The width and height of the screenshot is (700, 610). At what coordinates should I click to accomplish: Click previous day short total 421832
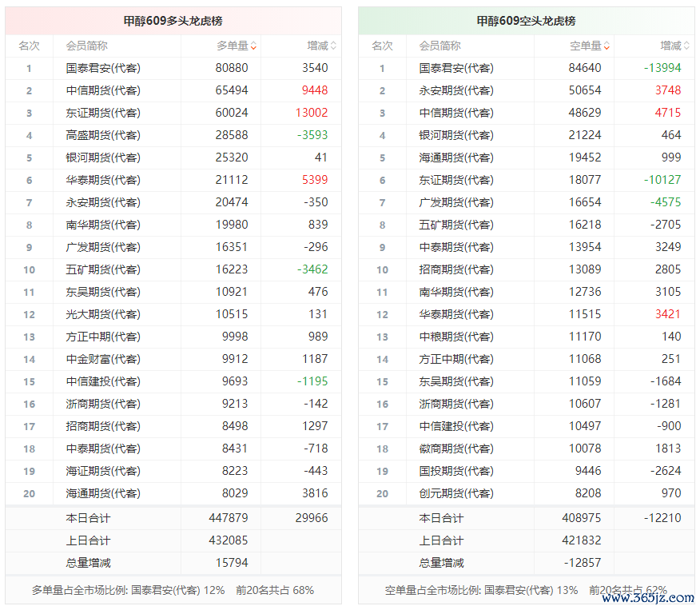pos(581,540)
